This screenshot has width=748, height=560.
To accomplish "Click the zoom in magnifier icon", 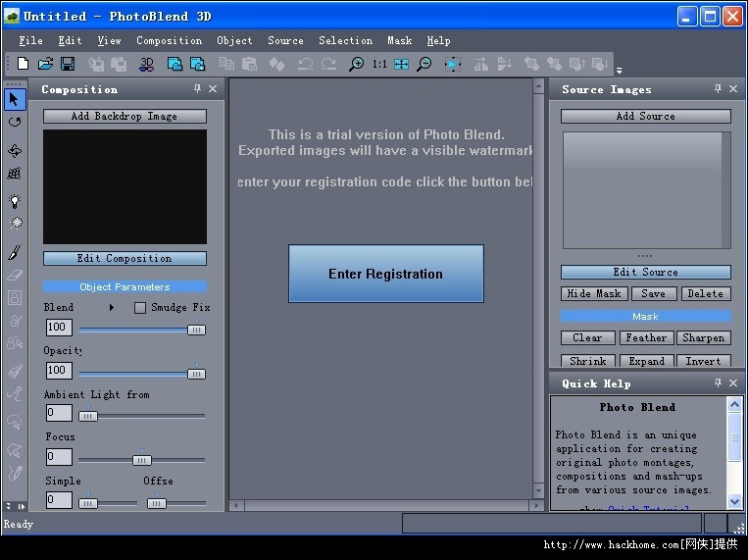I will tap(356, 64).
